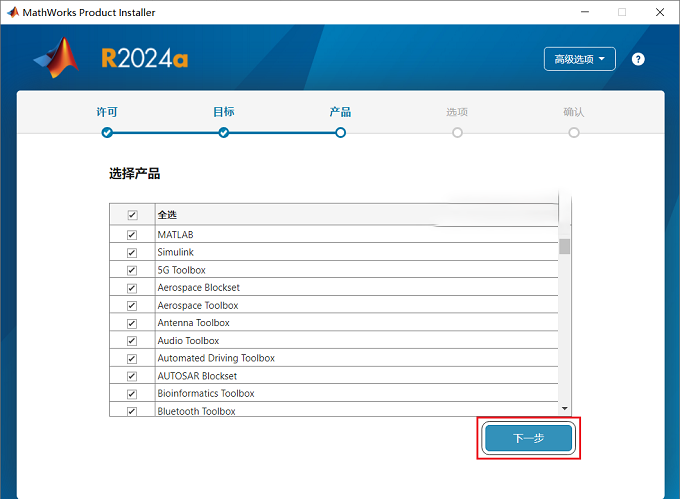The image size is (680, 499).
Task: Select the 选项 step
Action: tap(457, 112)
